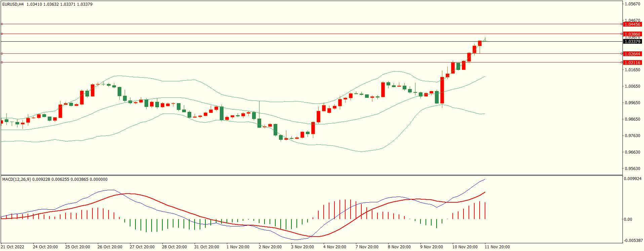Click the left handle of the 1.02116 line

2,62
